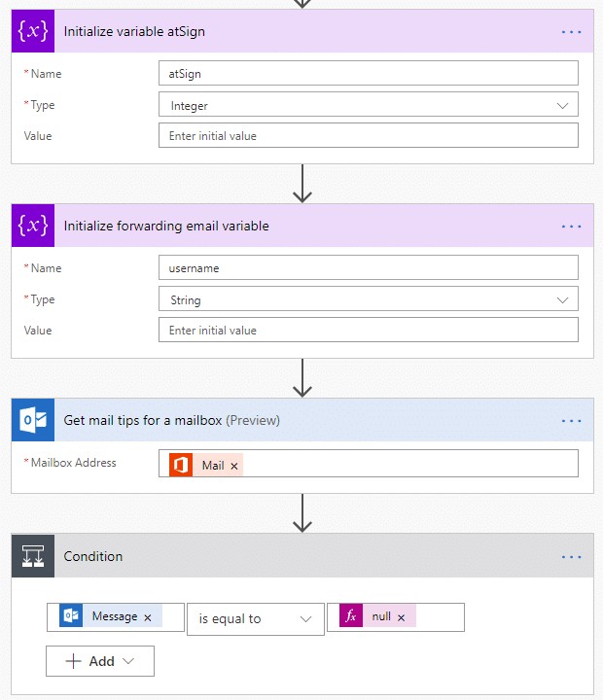Open the menu for Initialize forwarding email variable
The height and width of the screenshot is (700, 603).
(571, 227)
